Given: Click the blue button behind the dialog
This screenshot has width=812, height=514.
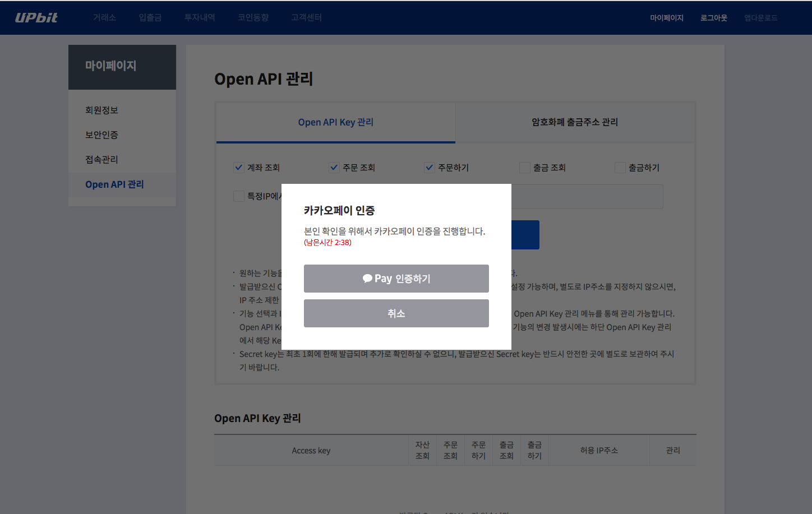Looking at the screenshot, I should pos(525,235).
